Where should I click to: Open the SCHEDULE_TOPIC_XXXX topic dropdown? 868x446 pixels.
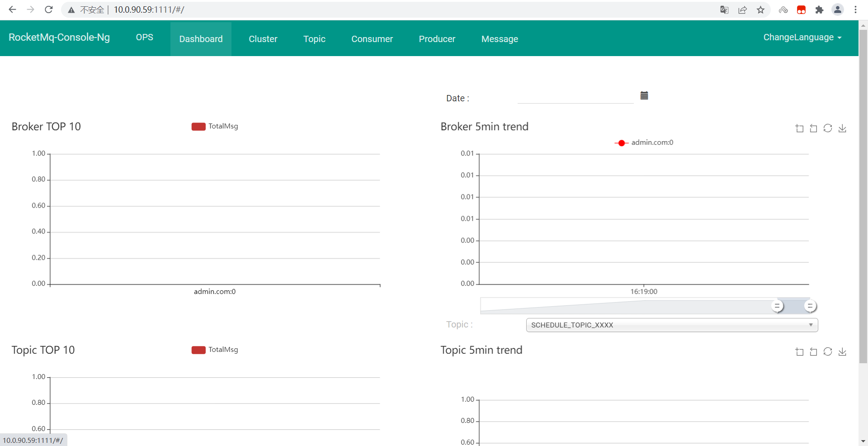tap(672, 325)
